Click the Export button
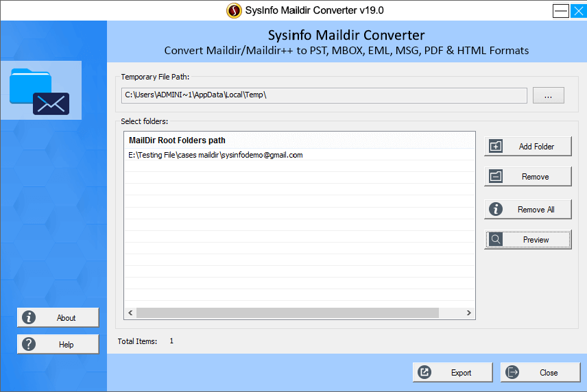 pyautogui.click(x=453, y=373)
